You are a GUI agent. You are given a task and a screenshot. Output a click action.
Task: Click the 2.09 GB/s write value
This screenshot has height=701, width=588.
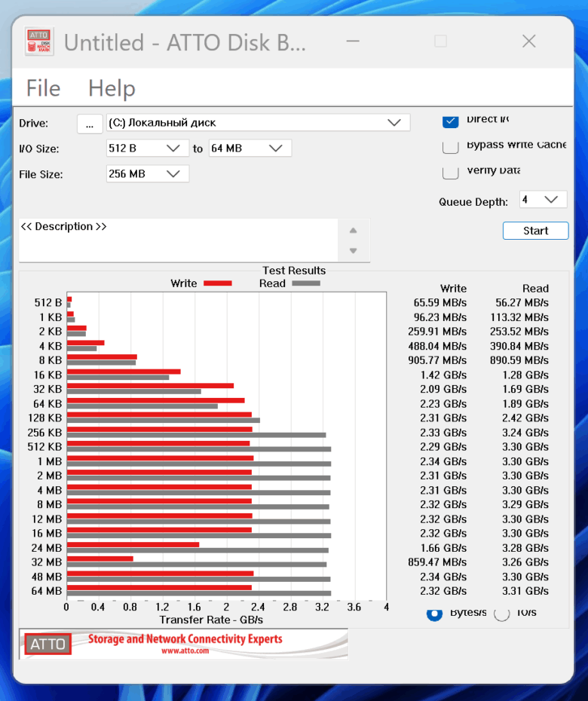click(443, 389)
